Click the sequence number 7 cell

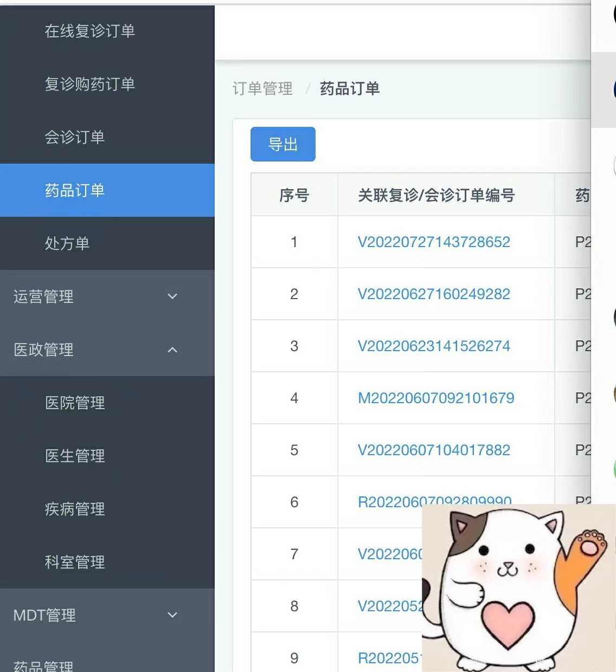coord(294,554)
